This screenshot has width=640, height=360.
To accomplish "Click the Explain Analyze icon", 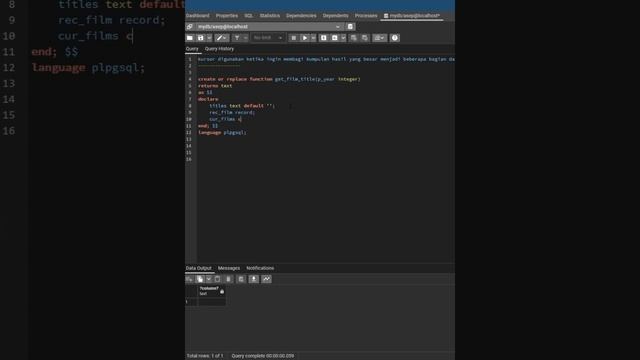I will click(335, 38).
